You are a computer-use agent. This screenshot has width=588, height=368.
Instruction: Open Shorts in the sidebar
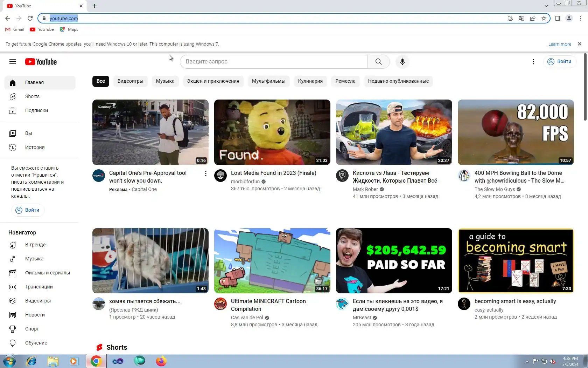(x=40, y=96)
